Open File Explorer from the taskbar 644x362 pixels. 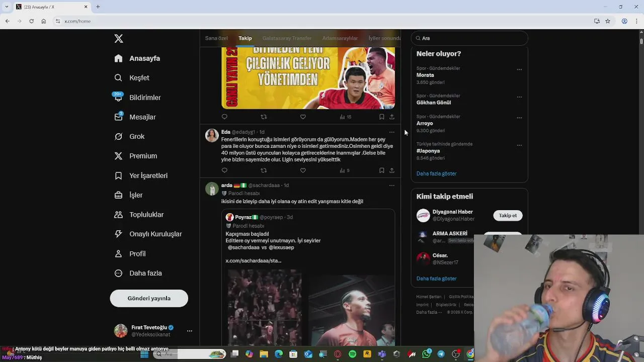[x=264, y=354]
